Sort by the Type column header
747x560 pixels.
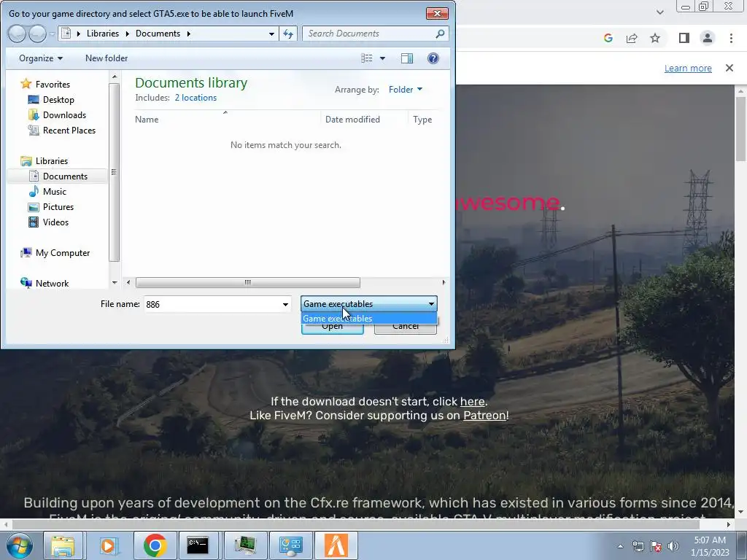pyautogui.click(x=422, y=120)
